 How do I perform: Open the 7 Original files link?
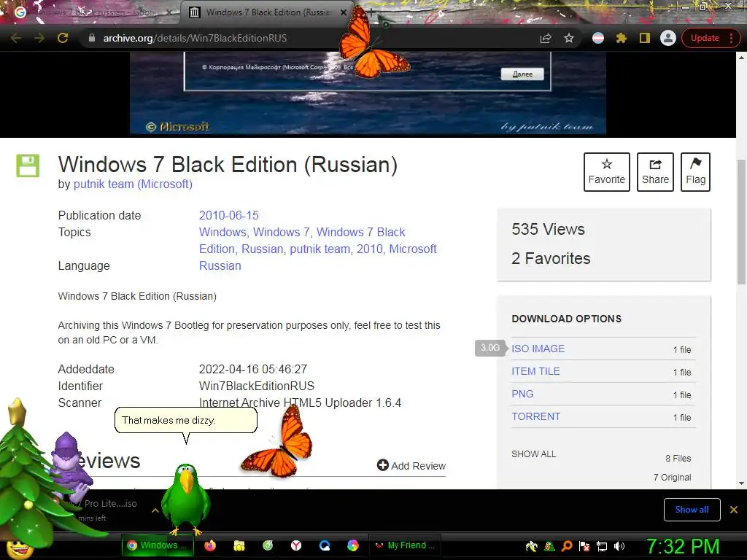(672, 477)
